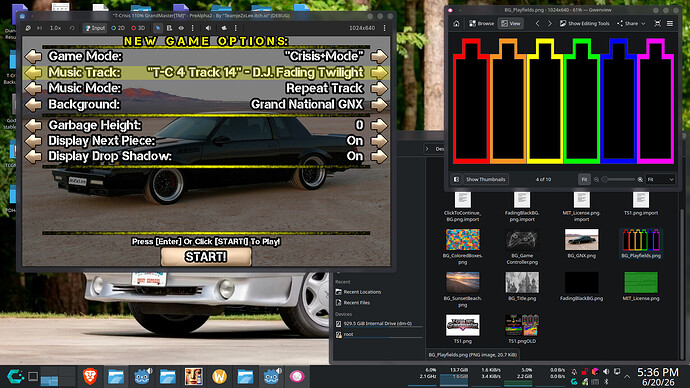The height and width of the screenshot is (388, 690).
Task: Click Show Thumbnails button
Action: click(485, 179)
